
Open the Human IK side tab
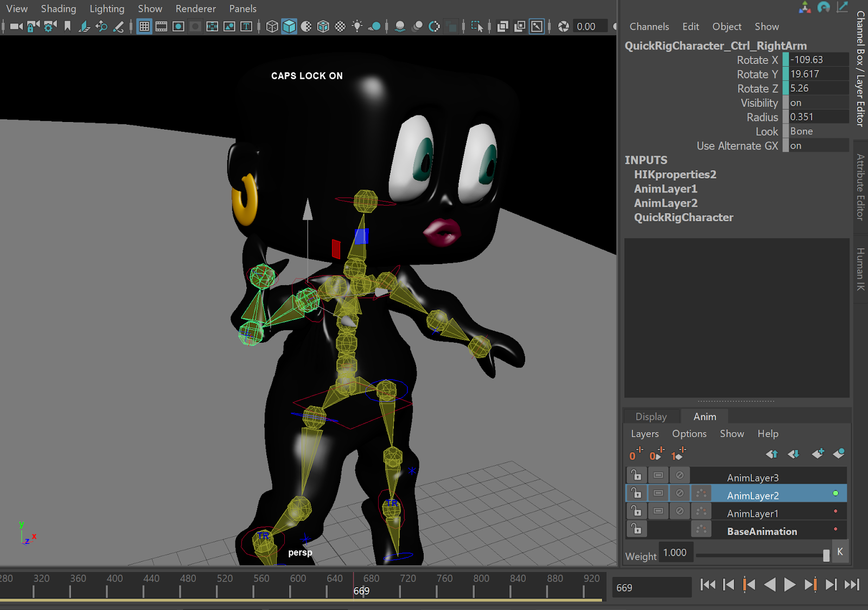(x=860, y=269)
